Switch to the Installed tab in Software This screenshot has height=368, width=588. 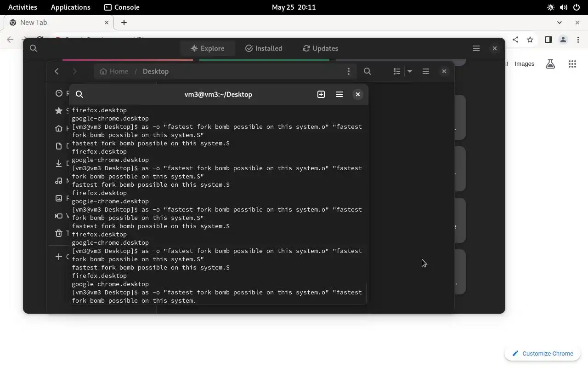[264, 48]
